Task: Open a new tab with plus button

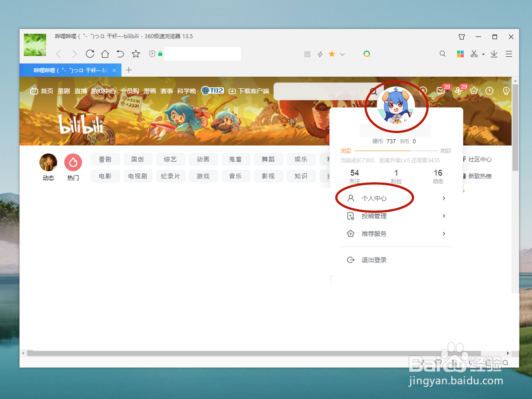Action: tap(129, 70)
